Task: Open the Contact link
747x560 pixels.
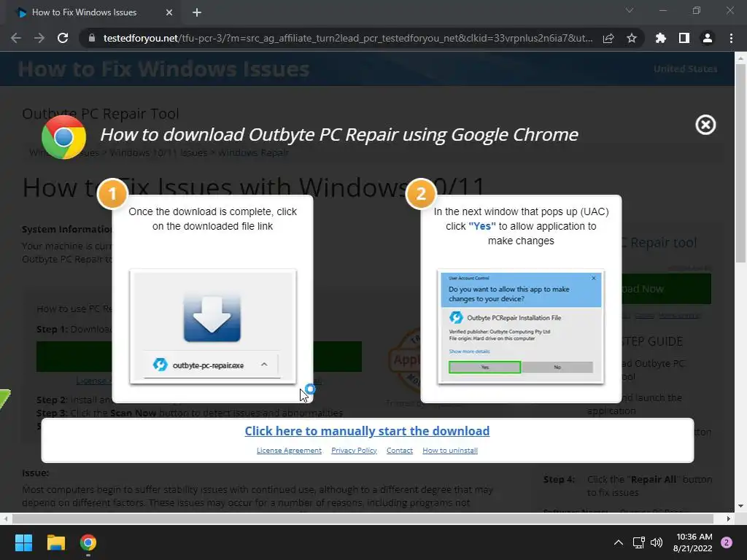Action: (x=400, y=451)
